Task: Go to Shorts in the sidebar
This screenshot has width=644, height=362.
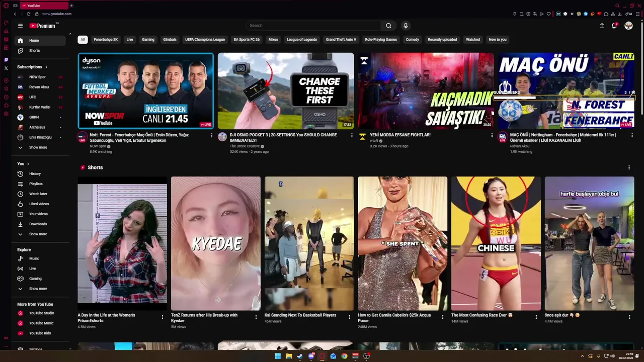Action: (x=39, y=51)
